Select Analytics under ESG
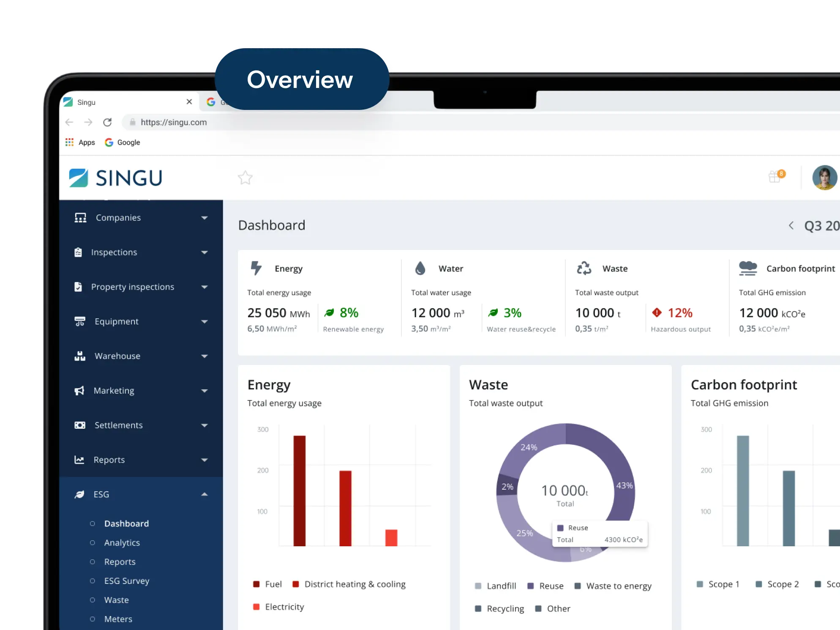 122,543
